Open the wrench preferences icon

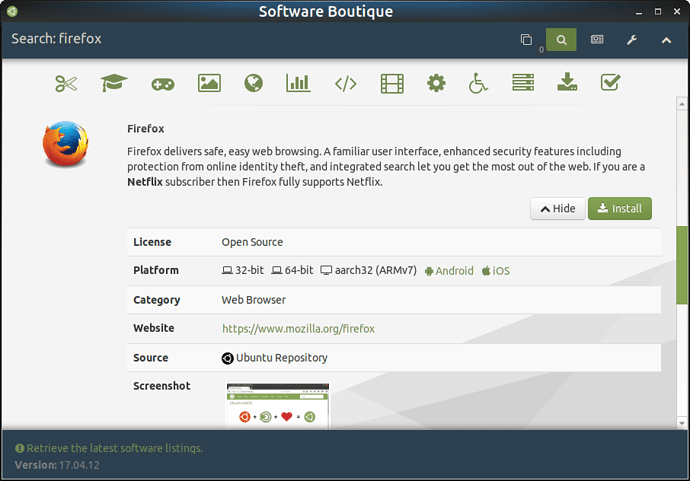[632, 40]
